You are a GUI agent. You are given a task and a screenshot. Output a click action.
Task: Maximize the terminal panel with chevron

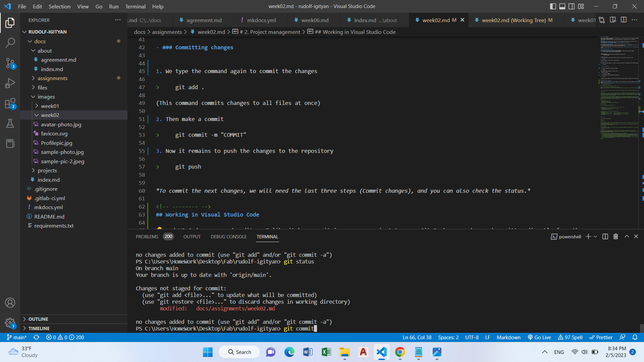(627, 236)
